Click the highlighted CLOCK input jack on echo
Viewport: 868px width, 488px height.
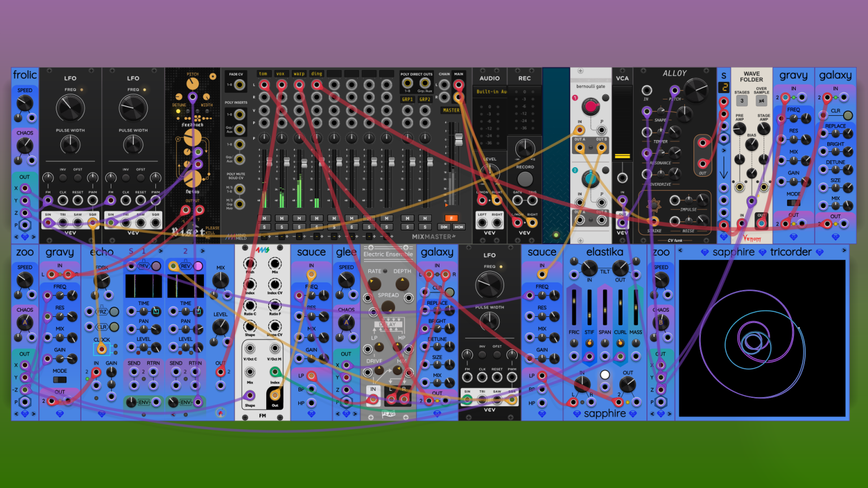[x=102, y=349]
